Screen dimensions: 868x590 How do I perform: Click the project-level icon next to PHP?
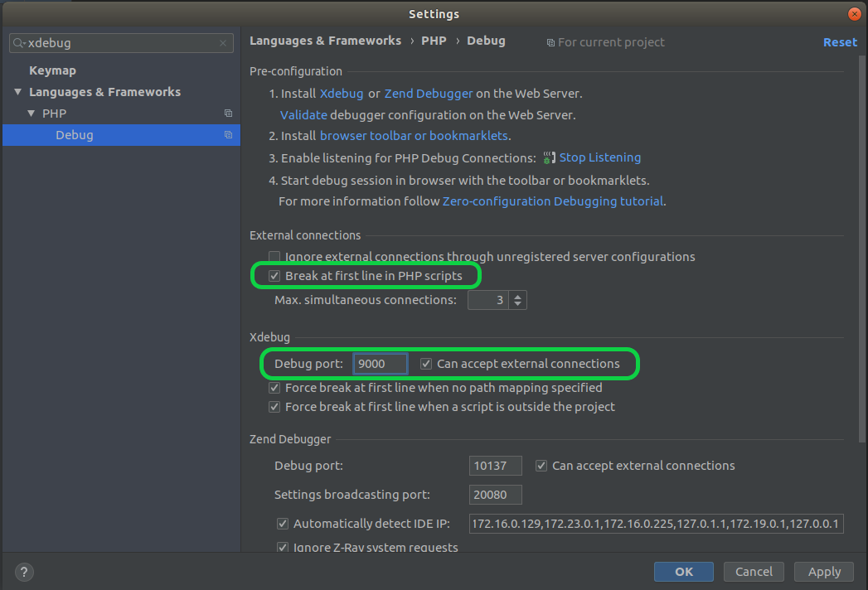228,114
